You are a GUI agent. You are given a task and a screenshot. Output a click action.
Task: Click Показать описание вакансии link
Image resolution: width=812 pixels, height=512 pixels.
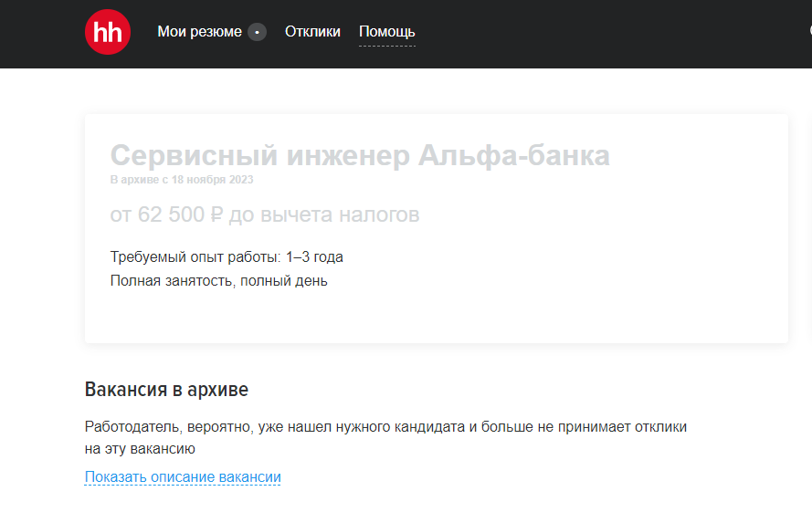click(183, 476)
